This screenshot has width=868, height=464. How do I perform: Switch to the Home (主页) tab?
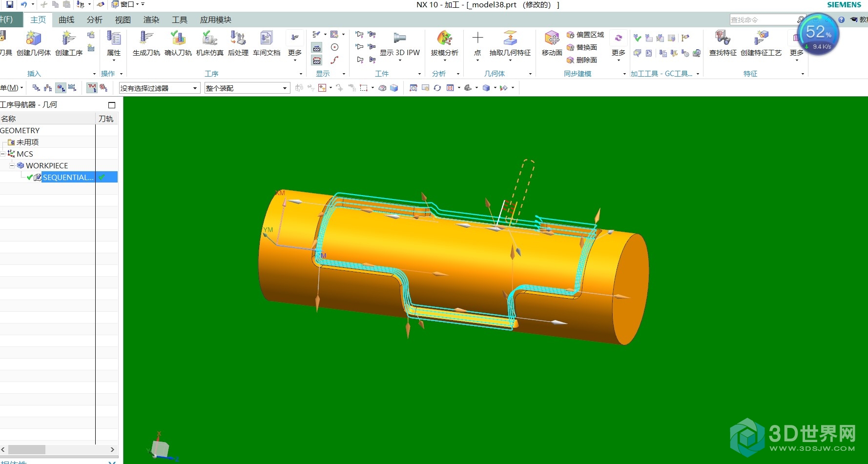click(38, 20)
